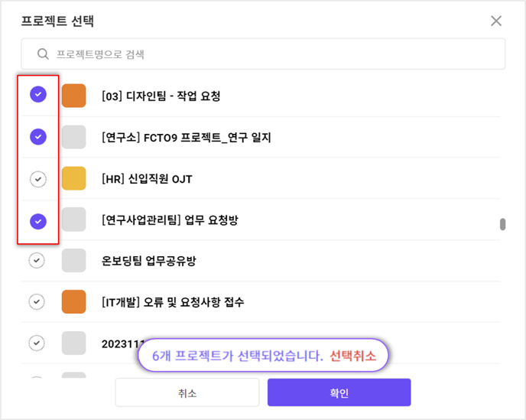
Task: Click gray icon beside 업무 요청방
Action: (x=74, y=220)
